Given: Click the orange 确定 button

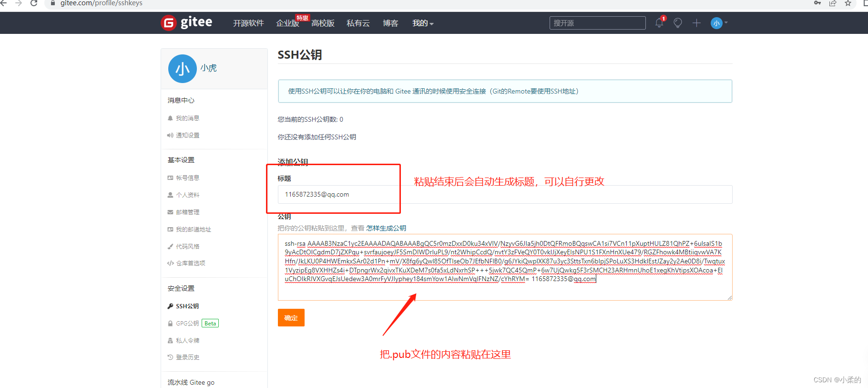Looking at the screenshot, I should coord(291,318).
